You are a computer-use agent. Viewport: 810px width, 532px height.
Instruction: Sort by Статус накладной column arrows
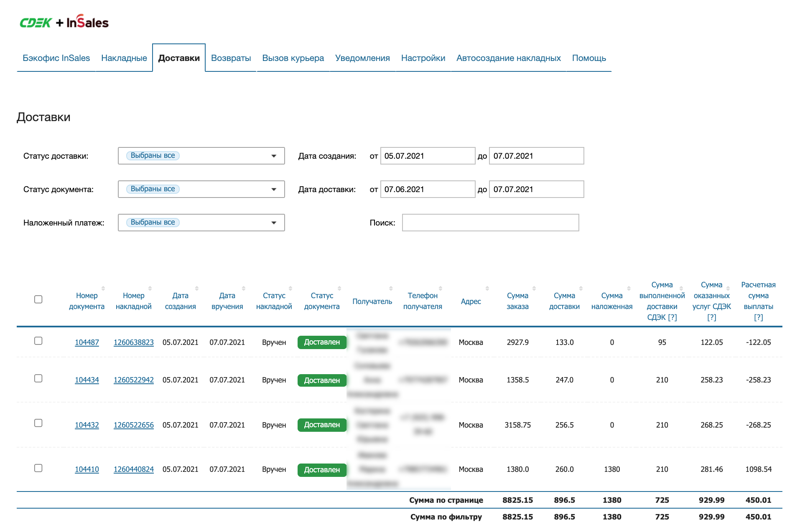290,288
